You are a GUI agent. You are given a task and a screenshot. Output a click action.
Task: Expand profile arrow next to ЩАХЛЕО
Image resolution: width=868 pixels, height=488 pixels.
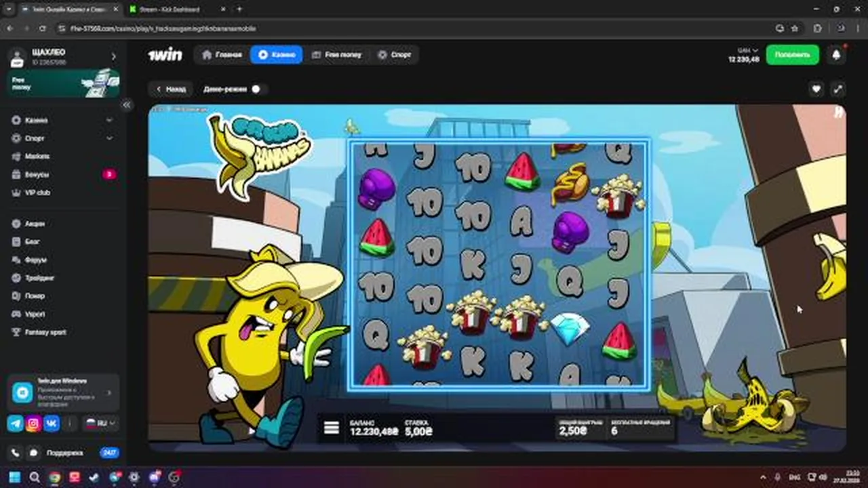(x=113, y=57)
